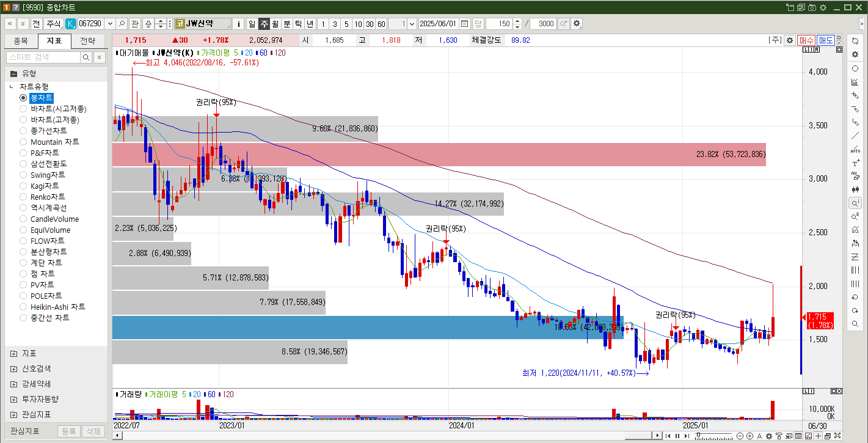Viewport: 868px width, 443px height.
Task: Click the 매수 buy button
Action: 806,40
